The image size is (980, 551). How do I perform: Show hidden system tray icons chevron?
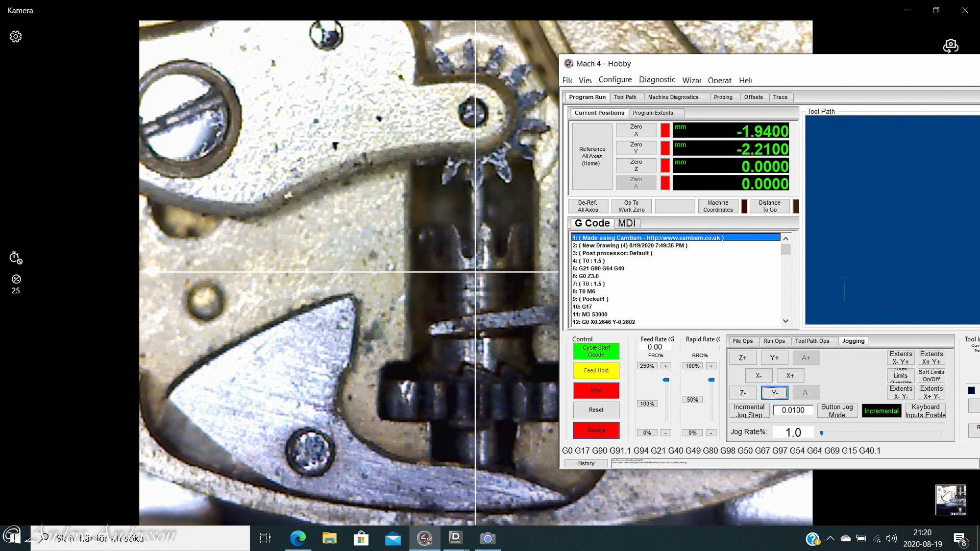[830, 538]
